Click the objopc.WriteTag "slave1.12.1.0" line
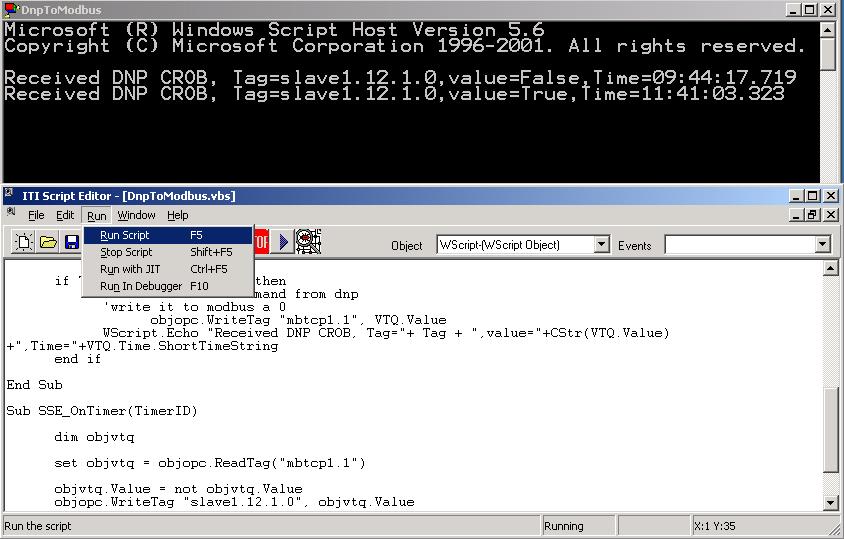 (234, 502)
